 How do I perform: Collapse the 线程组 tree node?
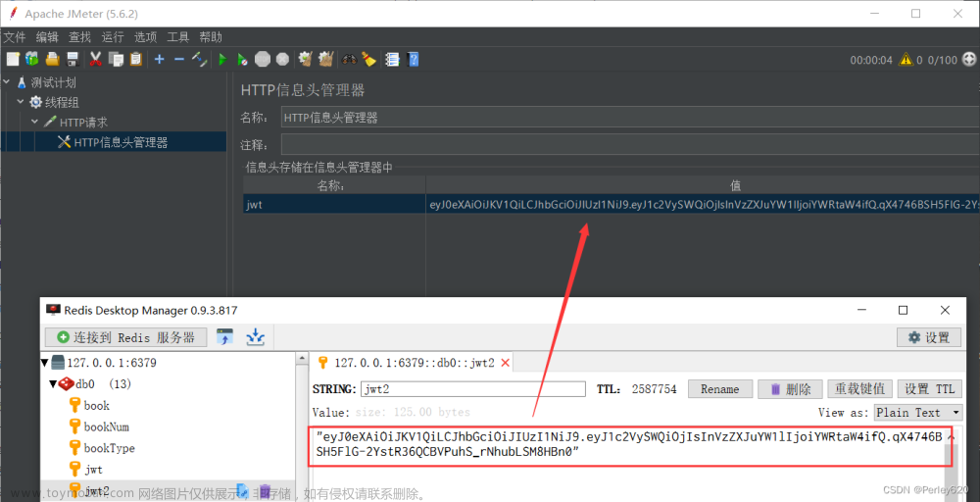tap(21, 102)
